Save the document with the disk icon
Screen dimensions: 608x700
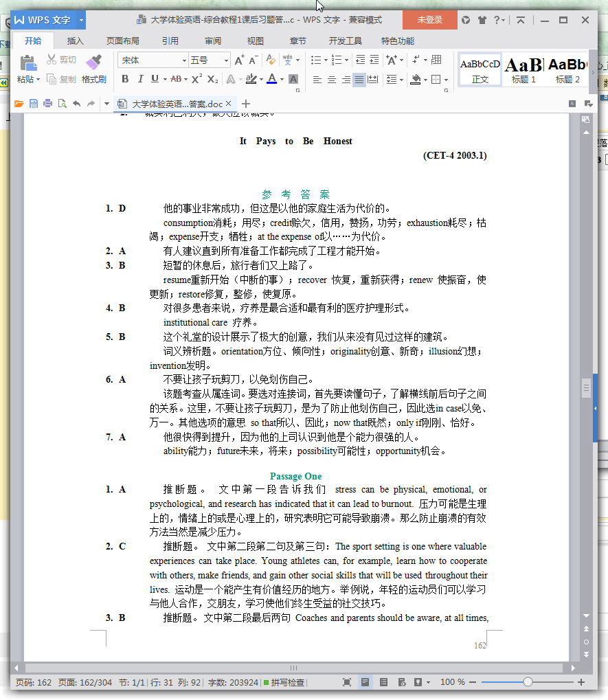pyautogui.click(x=34, y=104)
